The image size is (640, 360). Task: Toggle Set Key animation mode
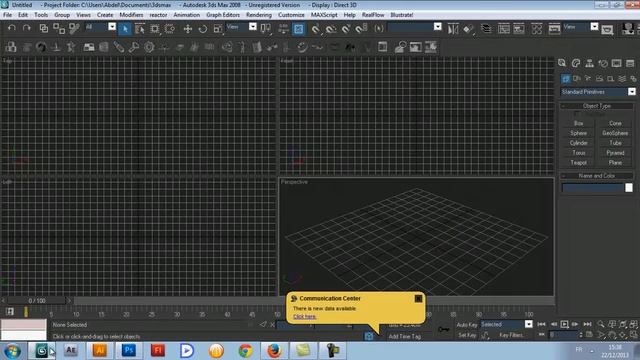pos(467,335)
